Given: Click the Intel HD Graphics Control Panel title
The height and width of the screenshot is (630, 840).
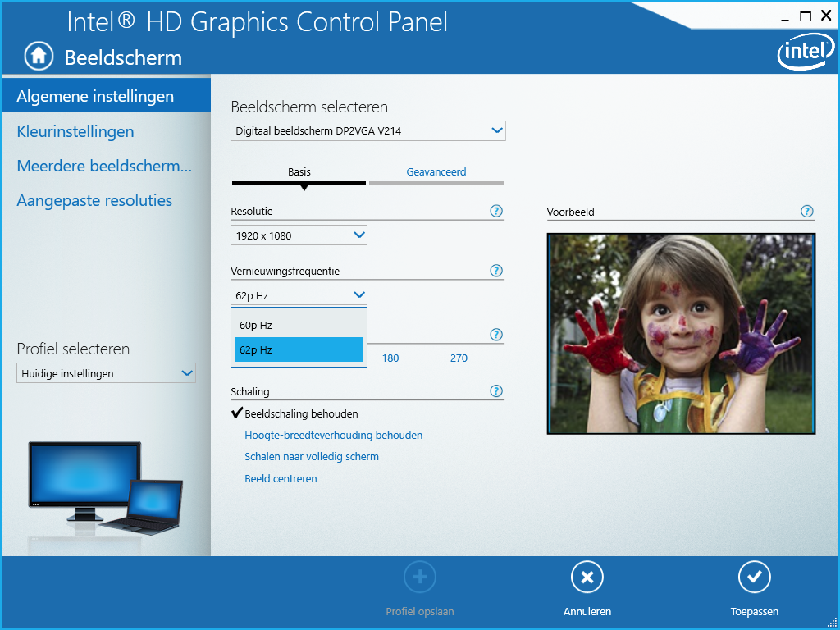Looking at the screenshot, I should (x=257, y=21).
